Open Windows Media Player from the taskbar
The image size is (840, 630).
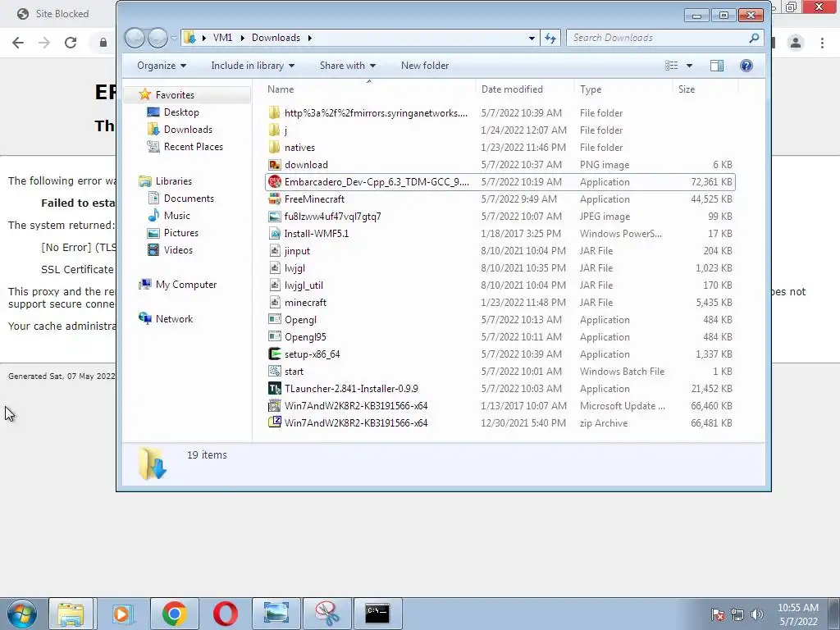[x=123, y=614]
